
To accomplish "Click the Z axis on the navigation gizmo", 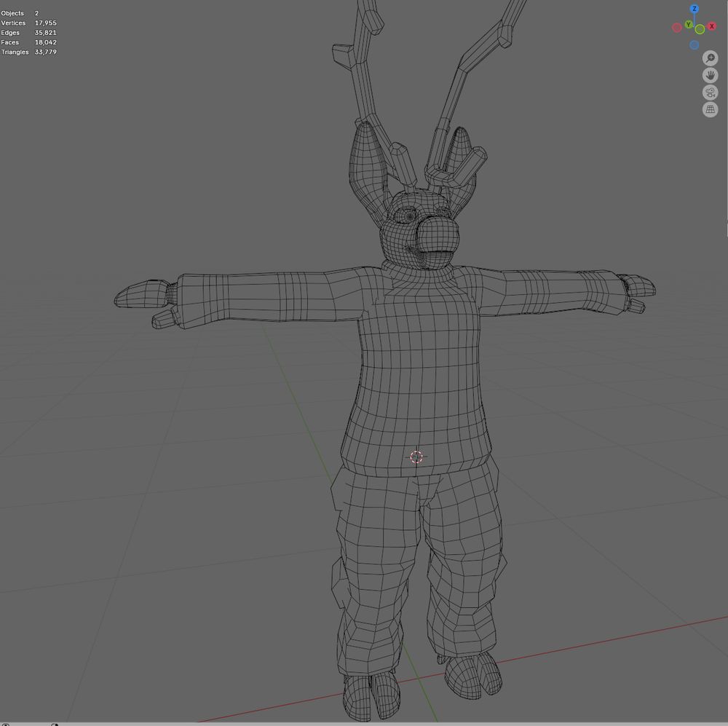I will coord(695,9).
